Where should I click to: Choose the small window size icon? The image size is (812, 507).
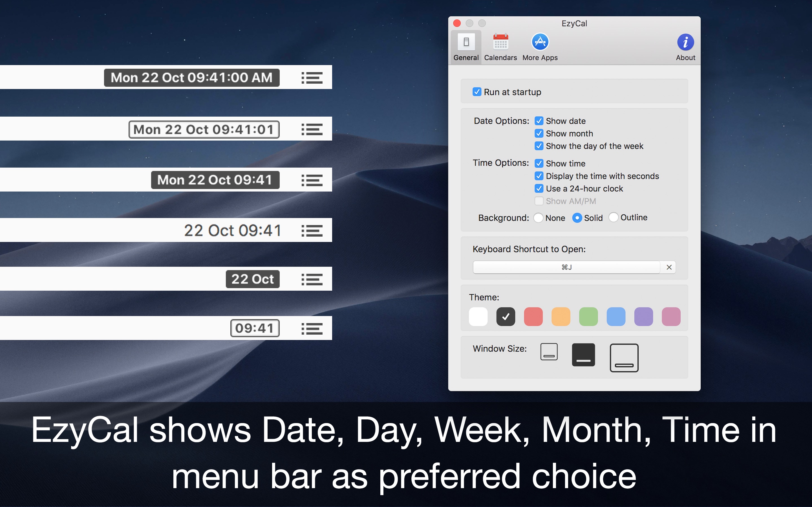click(x=549, y=352)
